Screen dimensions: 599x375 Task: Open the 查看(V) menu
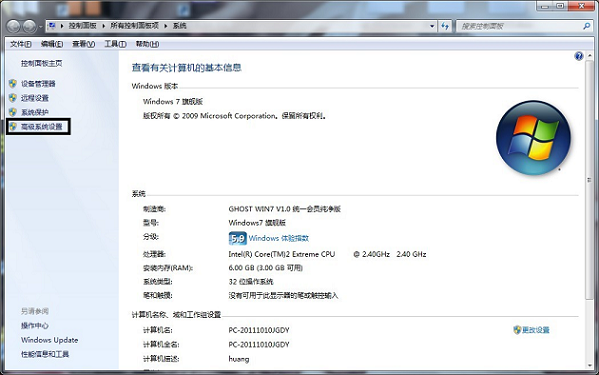tap(84, 44)
